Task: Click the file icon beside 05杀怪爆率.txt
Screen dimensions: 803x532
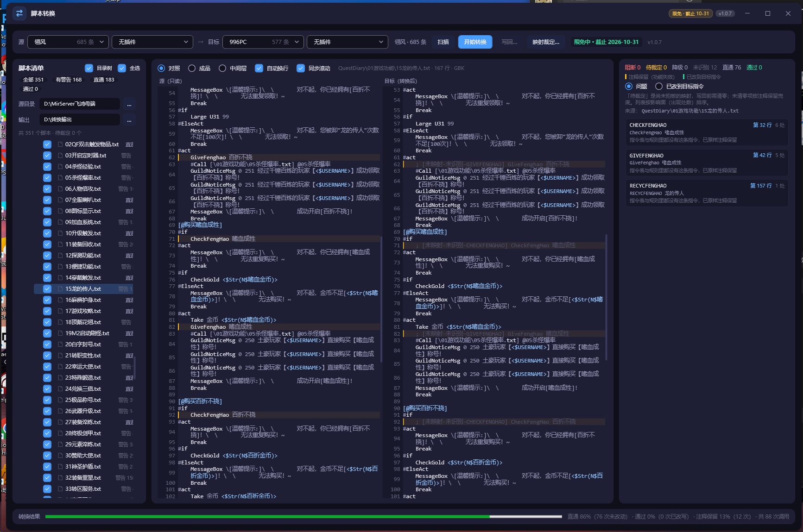Action: tap(60, 178)
